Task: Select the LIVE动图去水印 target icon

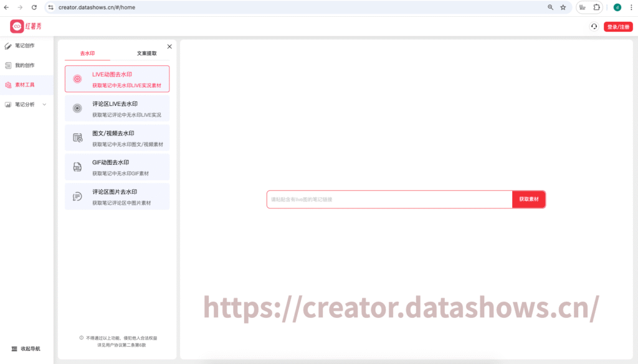Action: (x=77, y=79)
